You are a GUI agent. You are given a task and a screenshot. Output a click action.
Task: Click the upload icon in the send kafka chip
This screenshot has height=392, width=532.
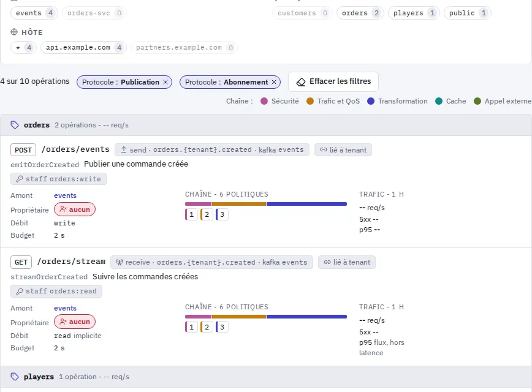click(124, 149)
